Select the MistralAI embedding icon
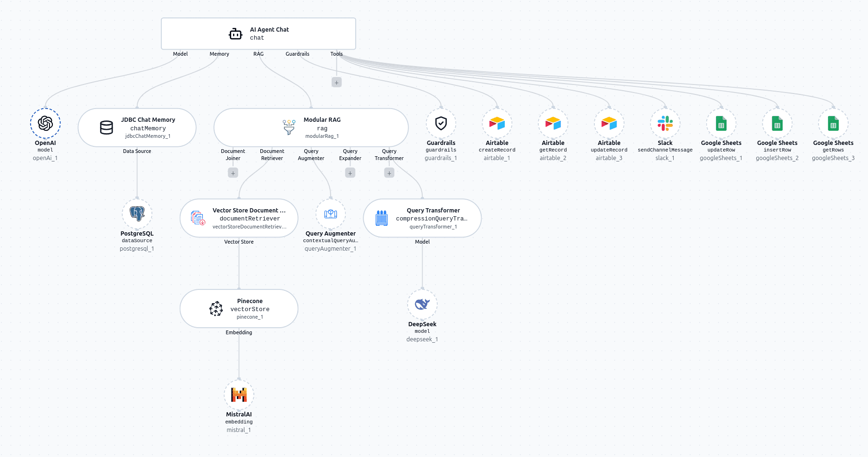The height and width of the screenshot is (457, 868). tap(239, 395)
